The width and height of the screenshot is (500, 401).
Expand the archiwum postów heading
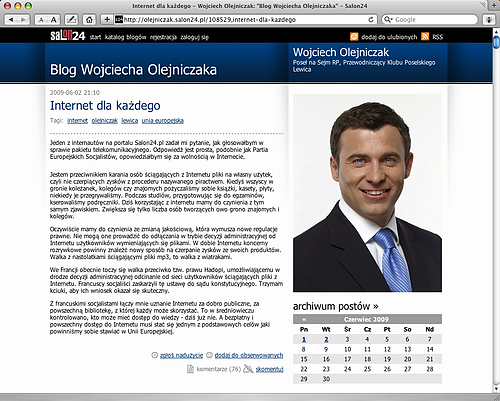[x=335, y=306]
